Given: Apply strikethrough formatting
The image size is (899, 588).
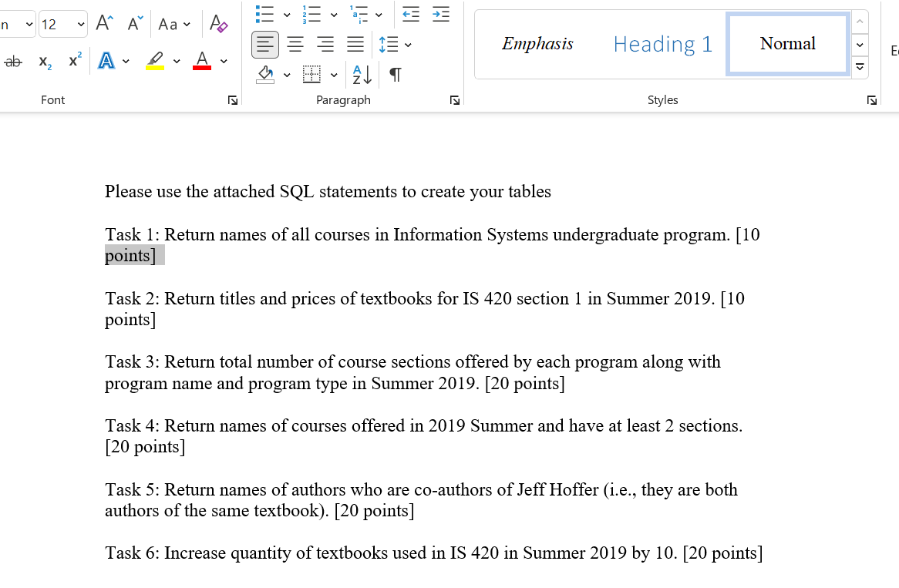Looking at the screenshot, I should (x=12, y=61).
